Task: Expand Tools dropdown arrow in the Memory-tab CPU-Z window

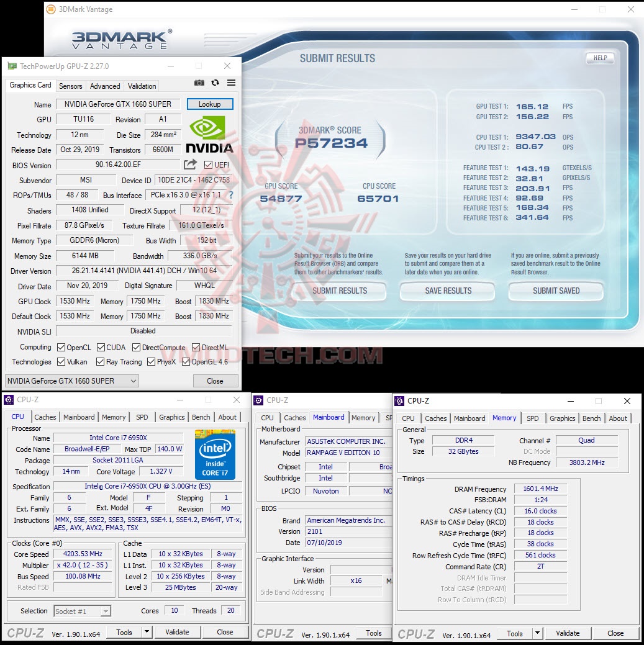Action: (537, 633)
